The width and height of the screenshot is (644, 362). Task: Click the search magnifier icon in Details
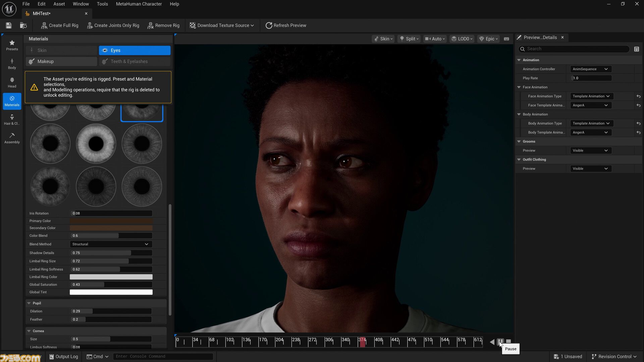[522, 49]
